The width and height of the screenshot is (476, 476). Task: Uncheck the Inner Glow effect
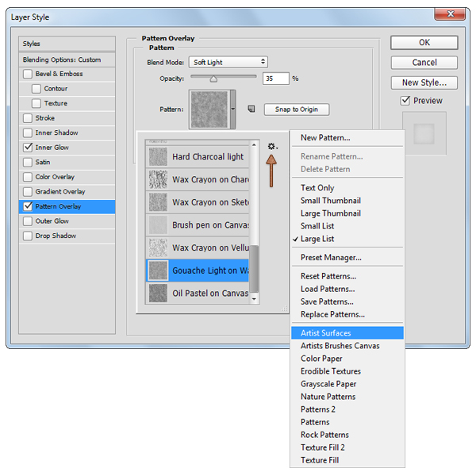point(28,148)
